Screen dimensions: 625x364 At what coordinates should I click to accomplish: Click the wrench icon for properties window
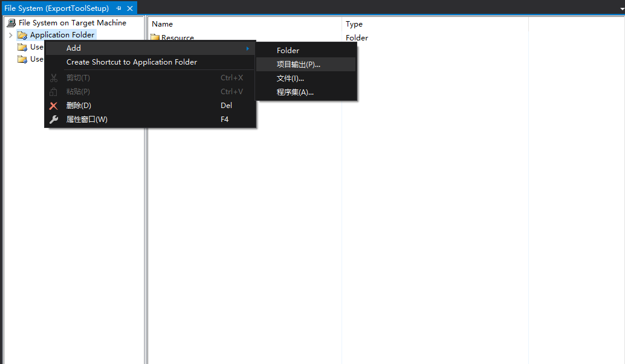coord(54,120)
